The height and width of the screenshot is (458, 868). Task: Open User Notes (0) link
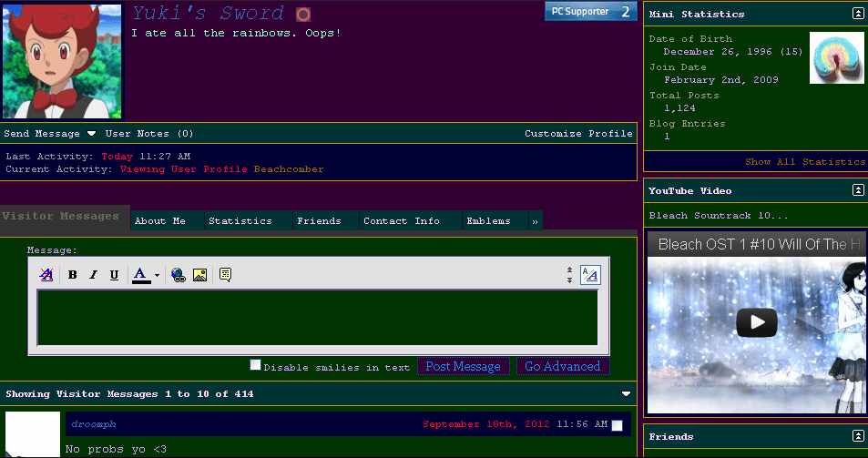[149, 133]
